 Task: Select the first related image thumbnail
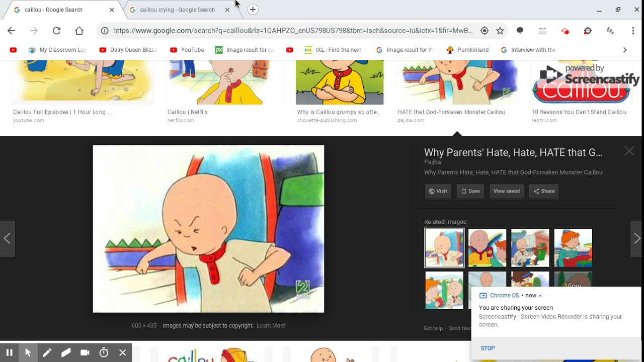444,248
